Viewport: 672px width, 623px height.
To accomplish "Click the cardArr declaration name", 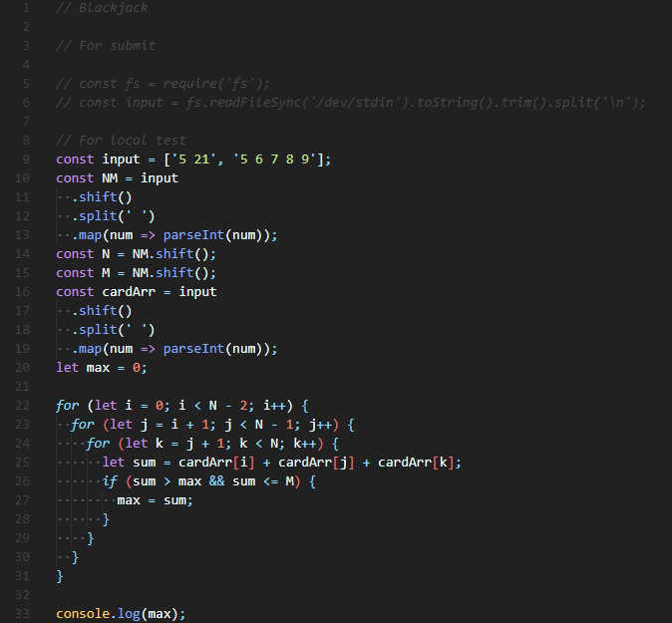I will point(129,292).
